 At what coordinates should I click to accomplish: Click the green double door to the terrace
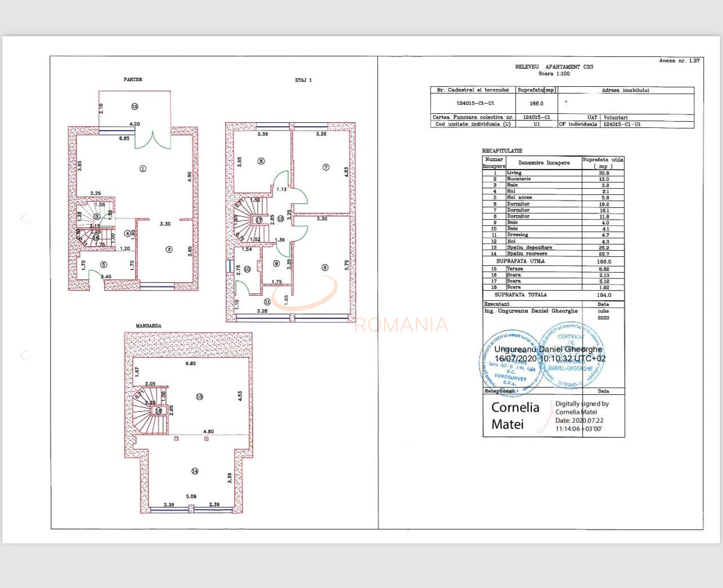click(152, 140)
